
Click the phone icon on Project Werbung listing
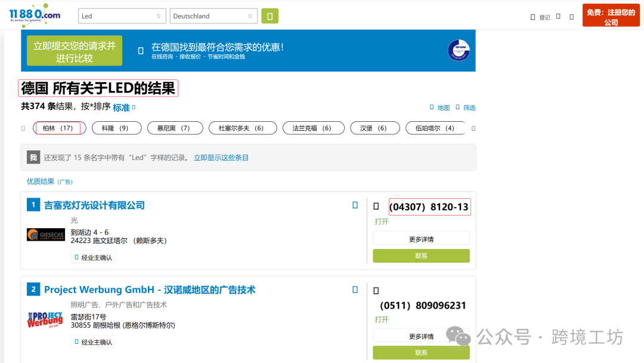click(x=376, y=290)
